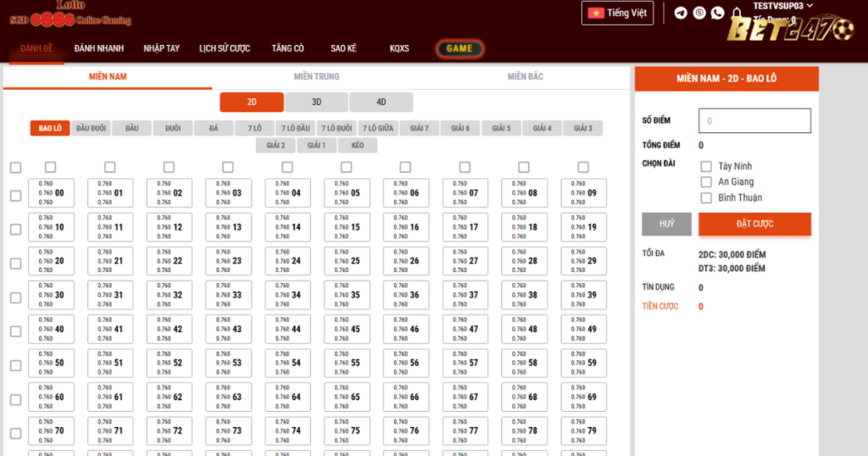The height and width of the screenshot is (456, 868).
Task: Select the 2D bet mode
Action: pos(252,102)
